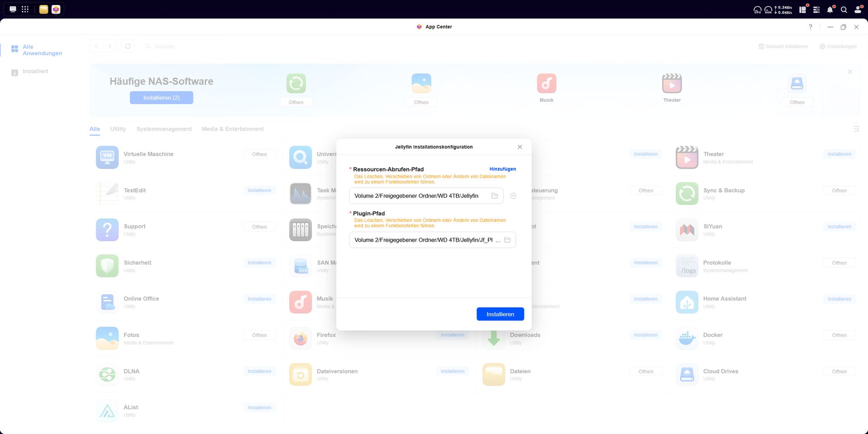
Task: Select the Docker app icon
Action: click(x=687, y=338)
